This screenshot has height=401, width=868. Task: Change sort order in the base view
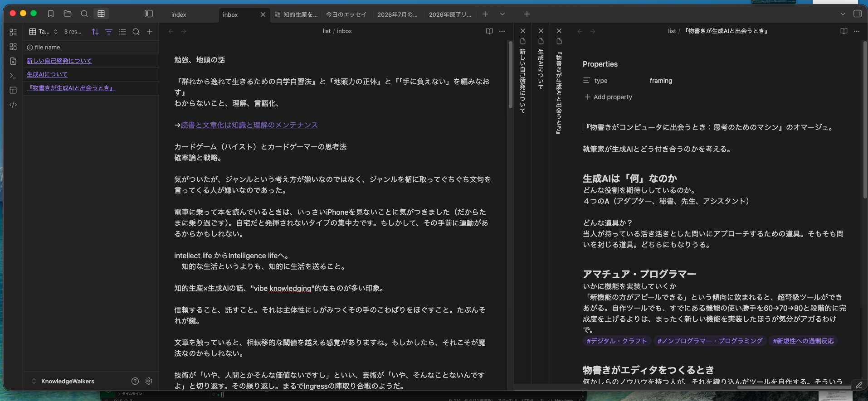pos(95,32)
